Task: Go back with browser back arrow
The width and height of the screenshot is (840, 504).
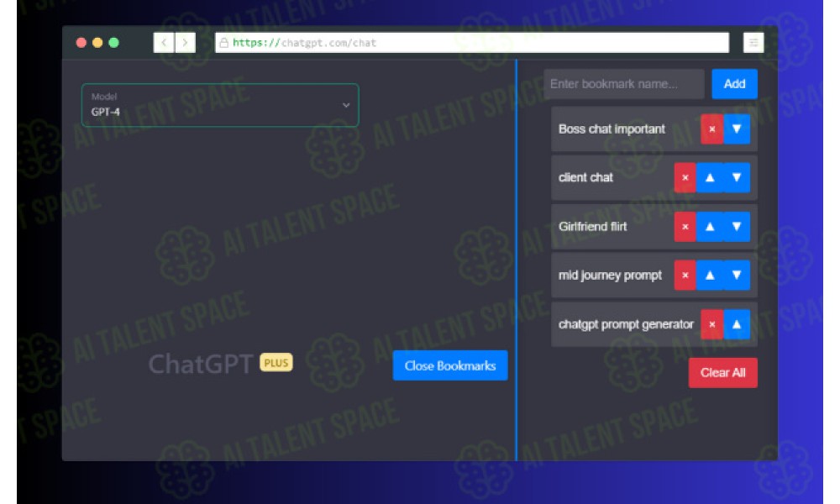Action: [164, 42]
